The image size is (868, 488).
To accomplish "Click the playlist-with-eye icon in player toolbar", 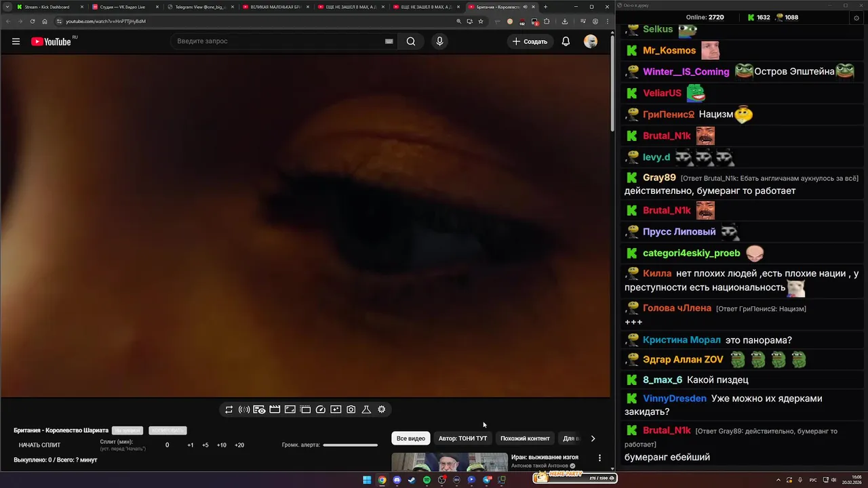I will (259, 409).
